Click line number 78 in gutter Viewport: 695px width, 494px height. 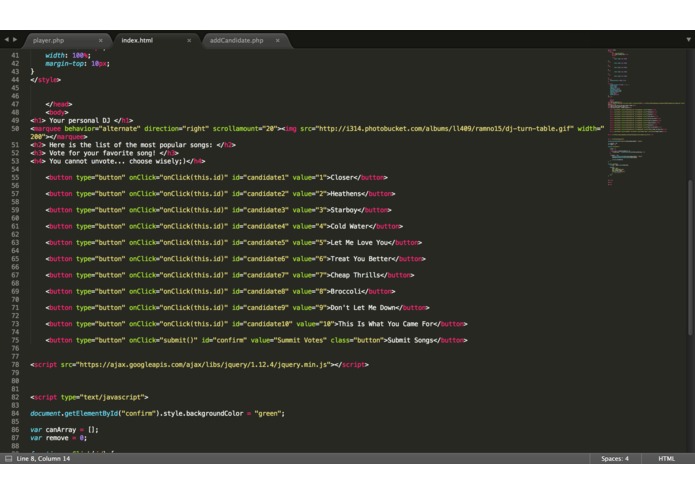click(x=15, y=365)
